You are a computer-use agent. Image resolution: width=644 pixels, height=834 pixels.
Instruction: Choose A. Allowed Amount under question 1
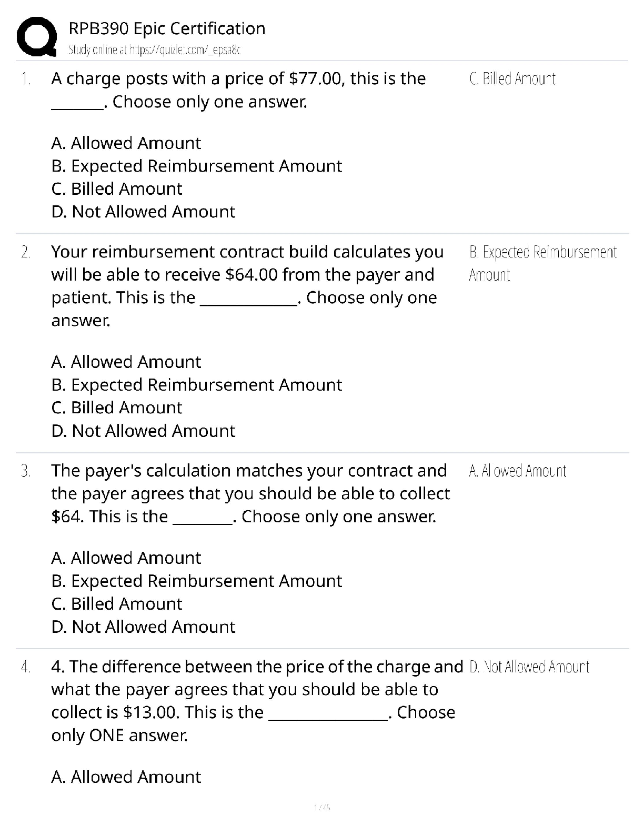[x=126, y=143]
